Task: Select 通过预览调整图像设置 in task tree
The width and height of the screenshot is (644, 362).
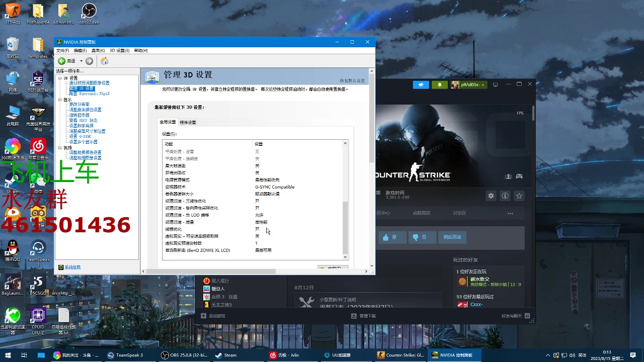Action: click(89, 83)
